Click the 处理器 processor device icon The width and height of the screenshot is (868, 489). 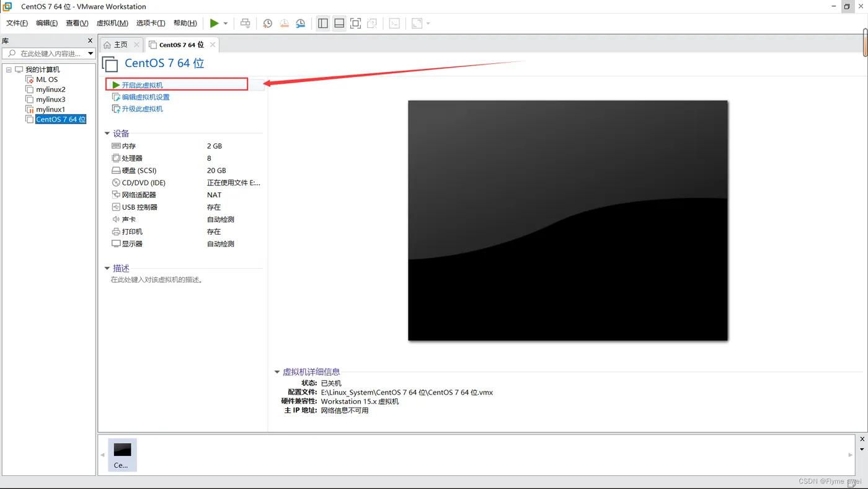(116, 158)
